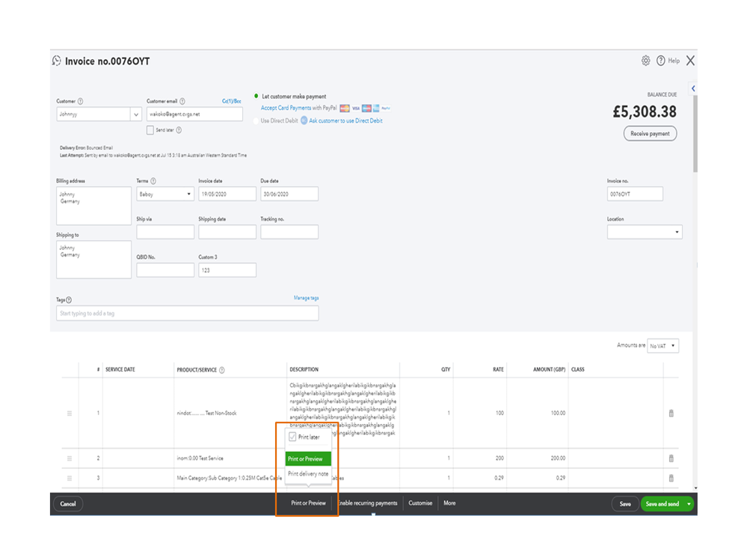
Task: Open the settings gear icon
Action: click(645, 61)
